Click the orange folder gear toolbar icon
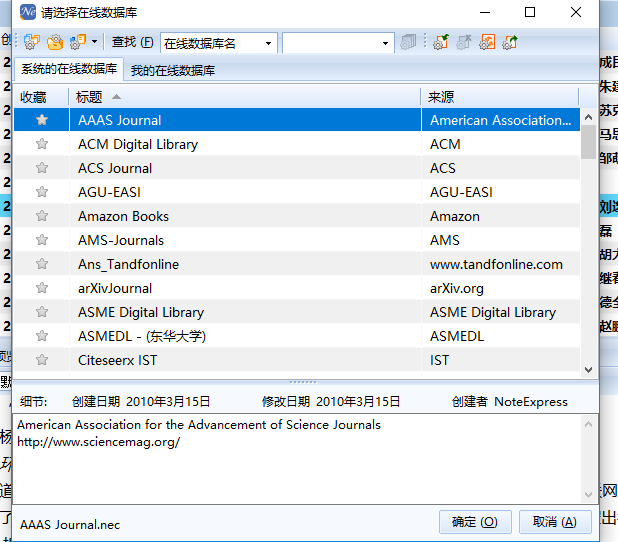The height and width of the screenshot is (542, 618). tap(55, 42)
